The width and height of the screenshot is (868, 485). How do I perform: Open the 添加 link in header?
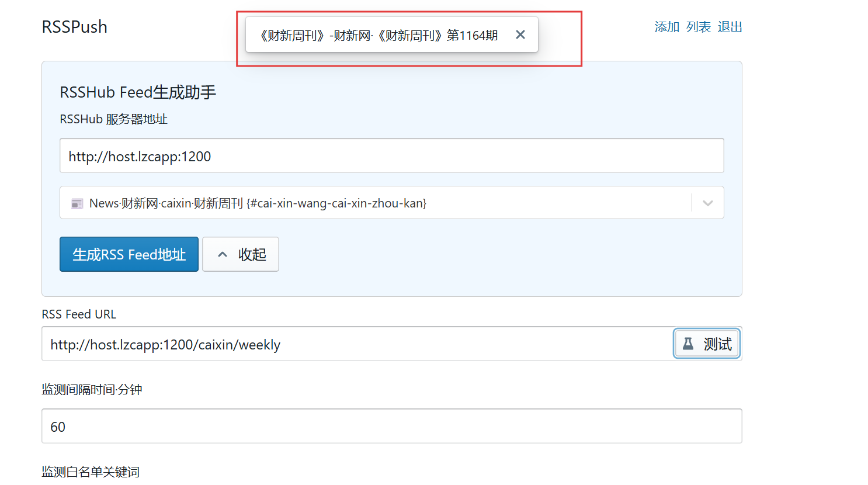point(666,27)
